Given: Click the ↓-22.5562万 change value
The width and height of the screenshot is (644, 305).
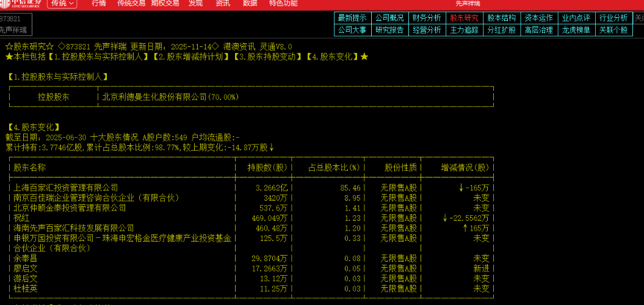Looking at the screenshot, I should point(466,218).
